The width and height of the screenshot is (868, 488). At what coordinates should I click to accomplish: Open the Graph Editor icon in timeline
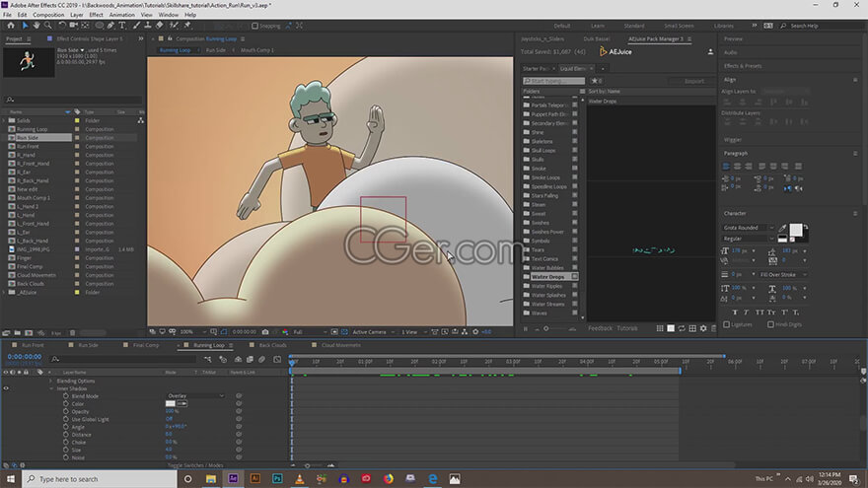(277, 360)
